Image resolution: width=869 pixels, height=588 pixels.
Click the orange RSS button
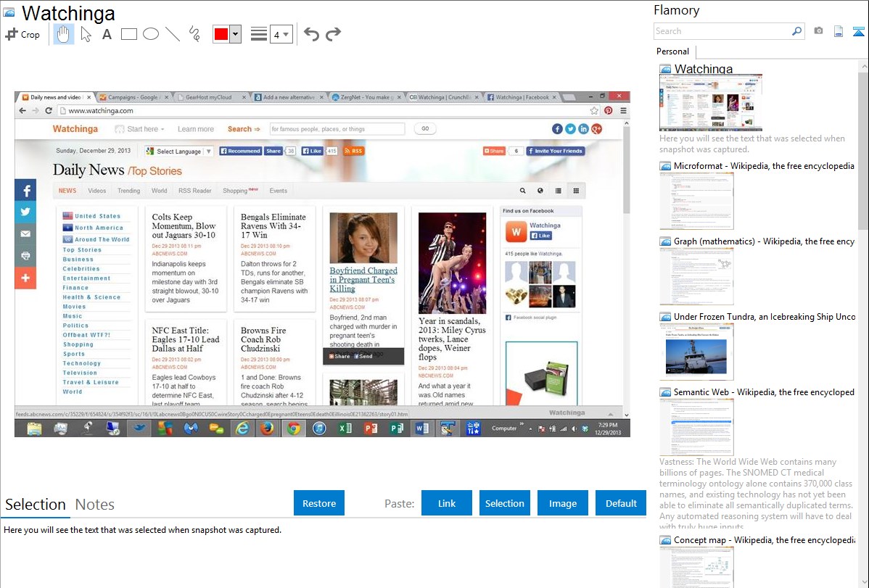click(x=353, y=151)
